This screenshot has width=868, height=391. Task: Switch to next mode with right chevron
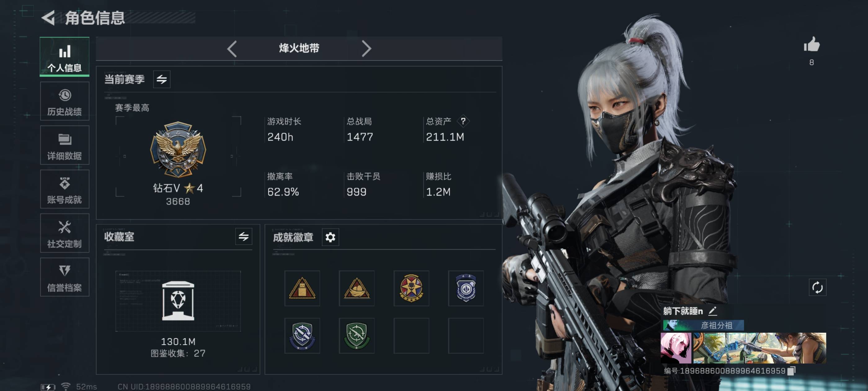tap(366, 49)
